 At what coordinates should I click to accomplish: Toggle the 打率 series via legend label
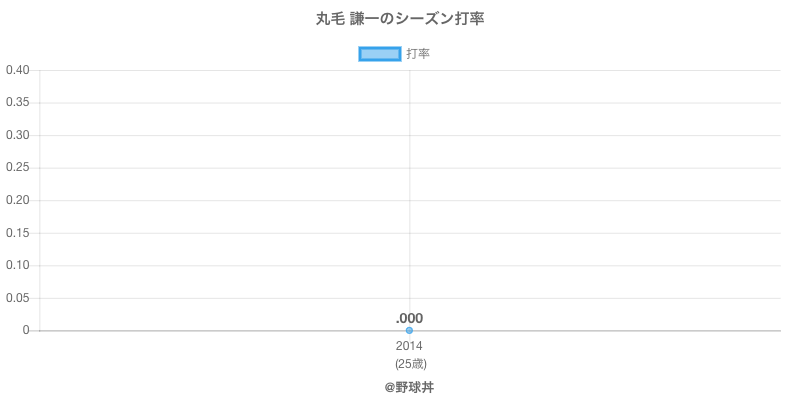click(x=418, y=54)
